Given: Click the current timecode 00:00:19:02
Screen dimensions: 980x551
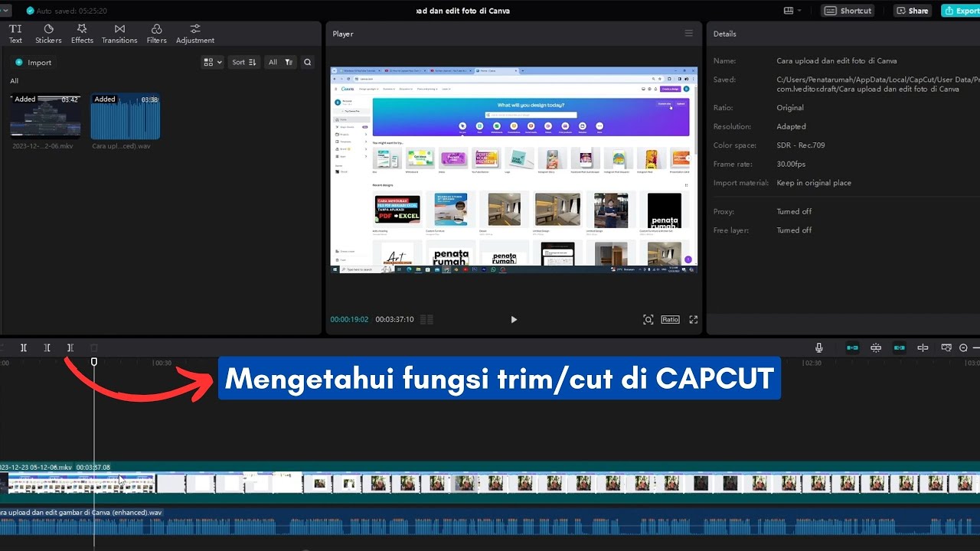Looking at the screenshot, I should pyautogui.click(x=349, y=319).
